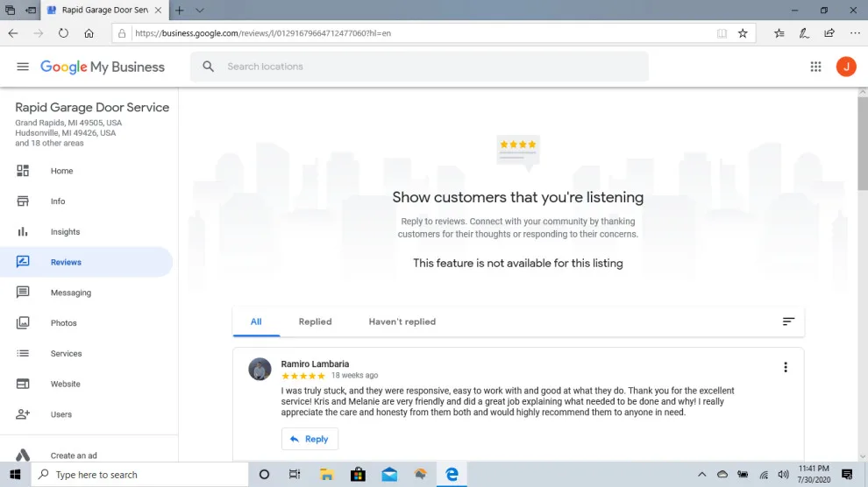This screenshot has width=868, height=487.
Task: Open the J account avatar
Action: [846, 67]
